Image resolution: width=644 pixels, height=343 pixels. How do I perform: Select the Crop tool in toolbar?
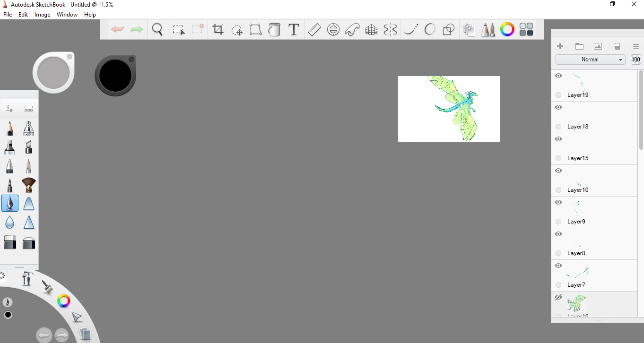[x=218, y=30]
